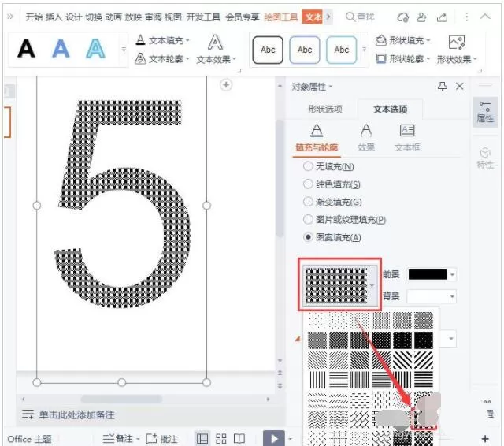
Task: Open the 动画 animation tab
Action: tap(113, 17)
